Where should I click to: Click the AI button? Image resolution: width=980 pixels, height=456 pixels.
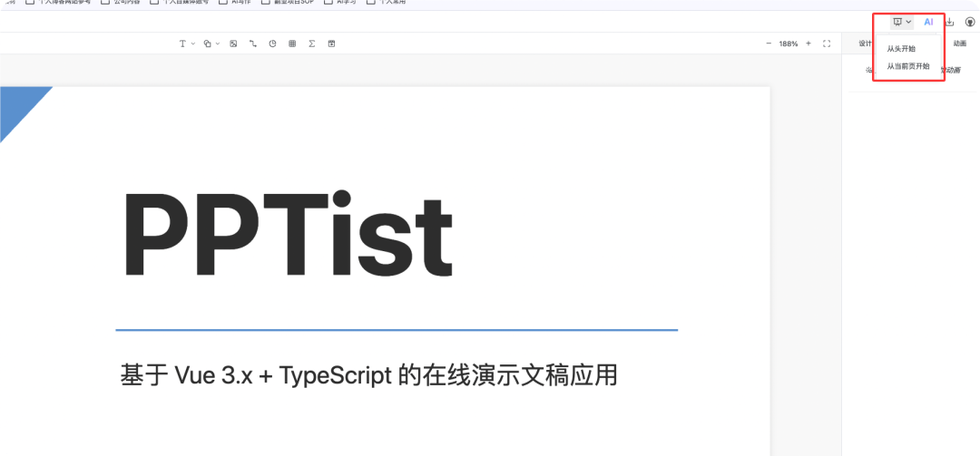click(928, 22)
